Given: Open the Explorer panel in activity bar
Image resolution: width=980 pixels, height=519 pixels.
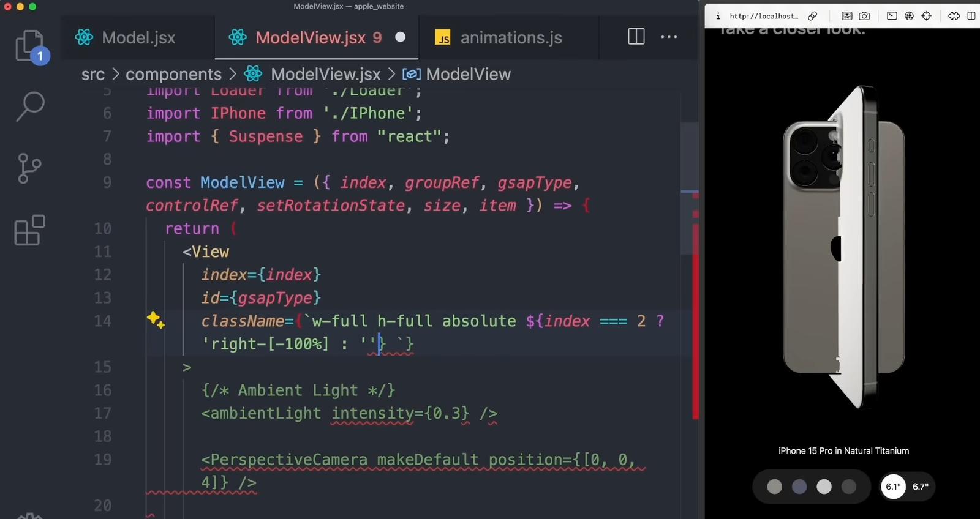Looking at the screenshot, I should click(x=29, y=46).
